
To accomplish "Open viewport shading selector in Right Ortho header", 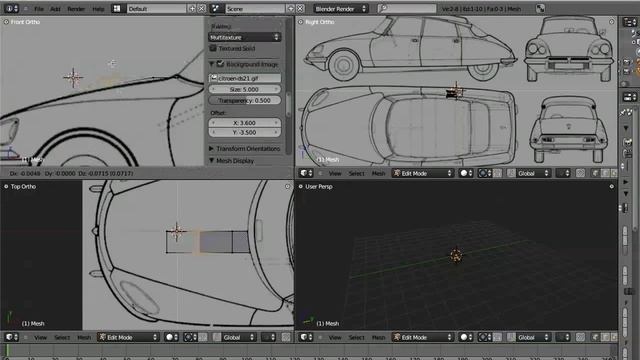I will pyautogui.click(x=467, y=173).
